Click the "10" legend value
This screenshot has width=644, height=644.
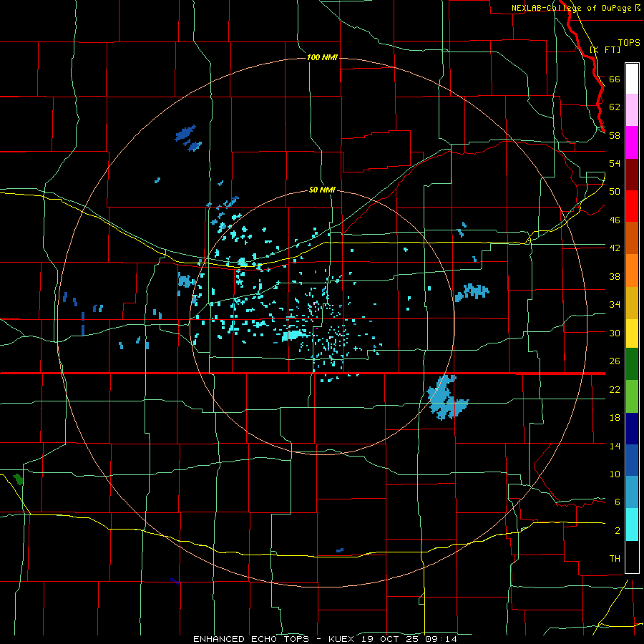615,474
